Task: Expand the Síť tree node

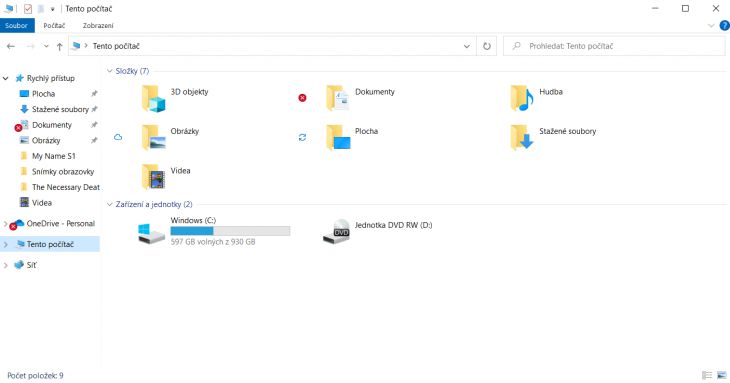Action: pos(6,265)
